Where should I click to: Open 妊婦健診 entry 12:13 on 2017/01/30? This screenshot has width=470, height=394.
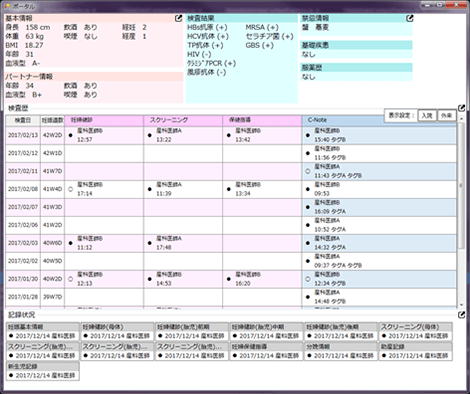(x=104, y=279)
